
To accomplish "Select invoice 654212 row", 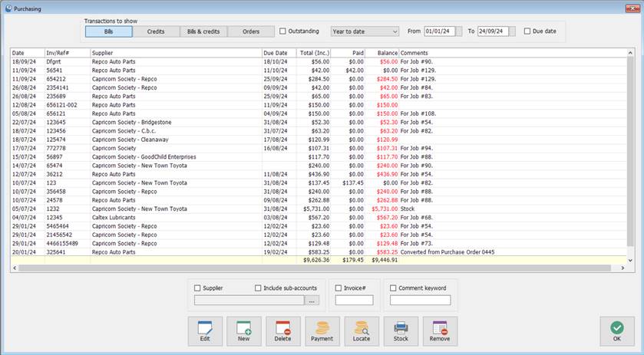I will [x=319, y=79].
